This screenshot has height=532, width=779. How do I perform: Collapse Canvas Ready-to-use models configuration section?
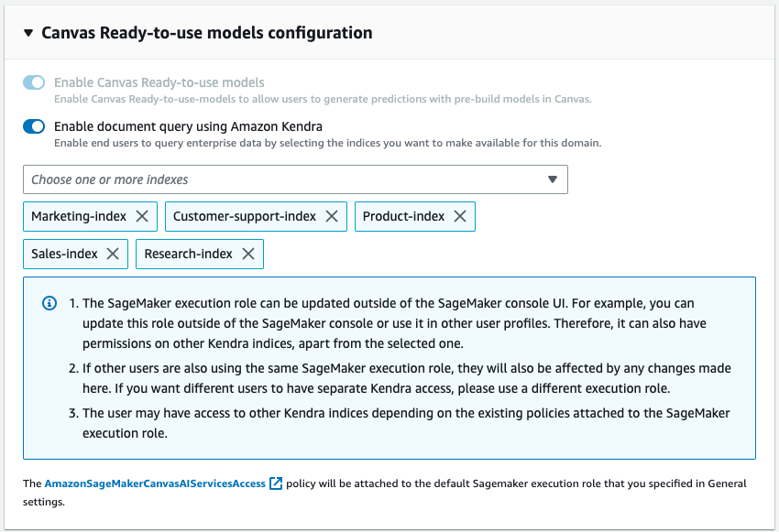[x=28, y=33]
